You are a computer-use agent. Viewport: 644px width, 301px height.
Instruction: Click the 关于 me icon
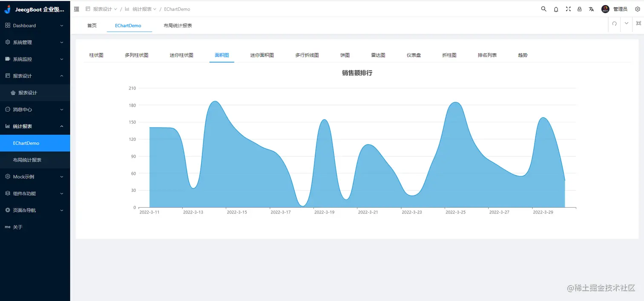[x=8, y=227]
